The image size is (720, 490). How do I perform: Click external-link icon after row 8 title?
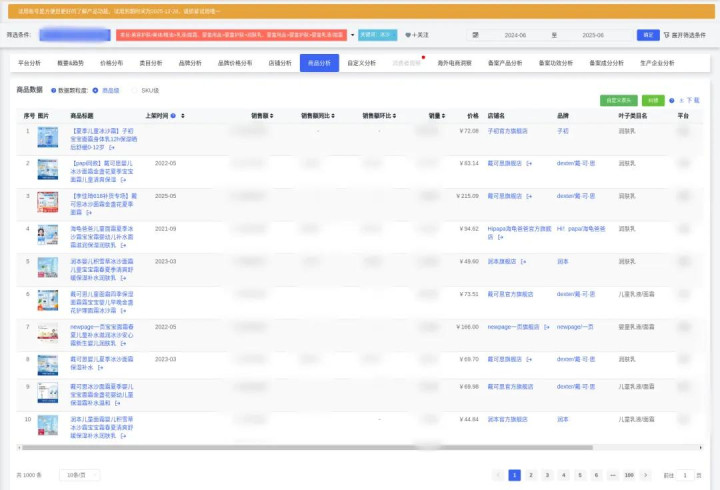[101, 368]
